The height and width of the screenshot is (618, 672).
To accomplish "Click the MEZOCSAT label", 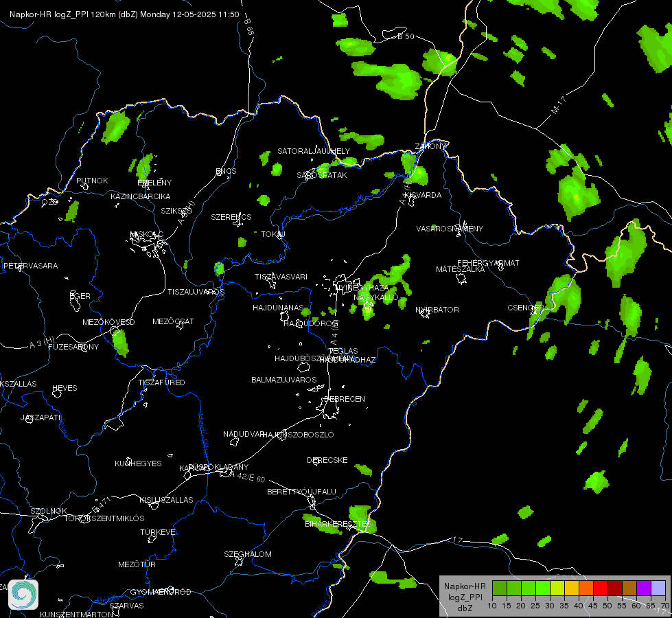I will (x=173, y=321).
